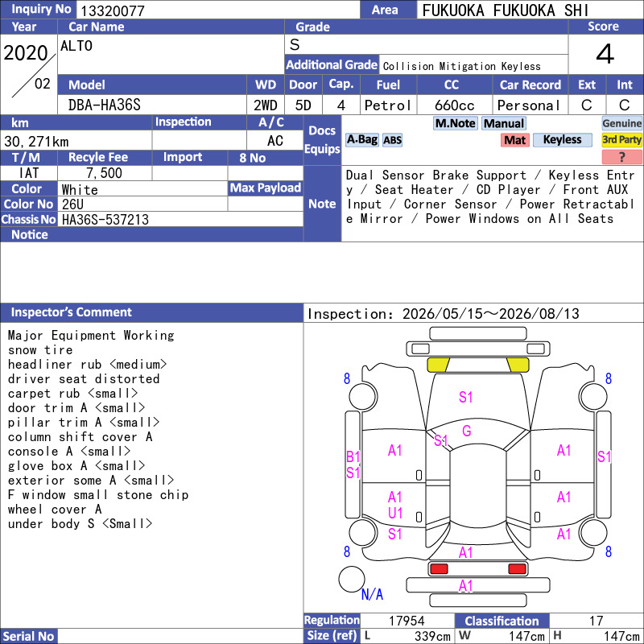Click the mileage 30,271km

[36, 142]
